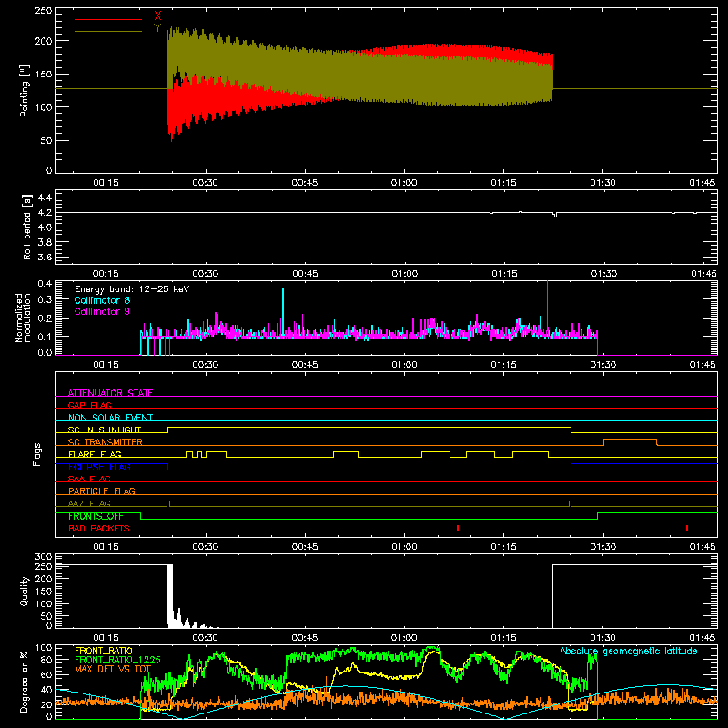
Task: Click the ECLIPSE_FLAG label
Action: pos(99,467)
